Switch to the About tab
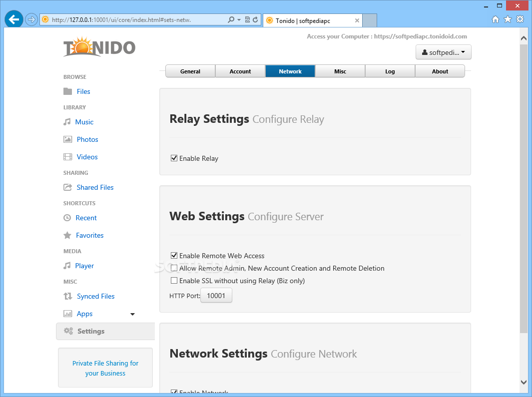This screenshot has width=532, height=397. tap(440, 71)
